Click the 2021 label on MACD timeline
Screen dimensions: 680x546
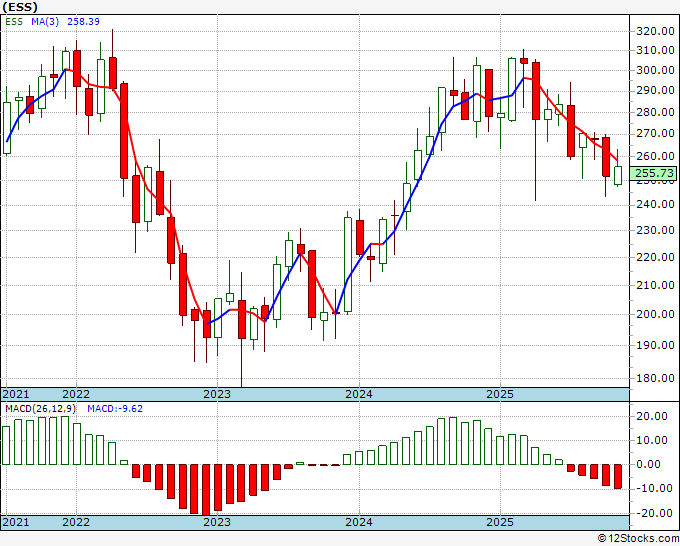click(16, 522)
